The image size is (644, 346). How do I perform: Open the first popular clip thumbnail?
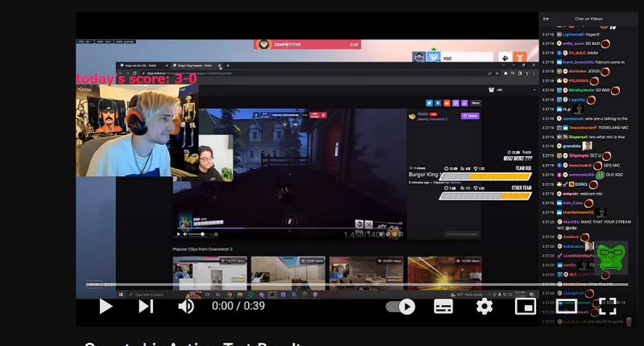click(210, 274)
